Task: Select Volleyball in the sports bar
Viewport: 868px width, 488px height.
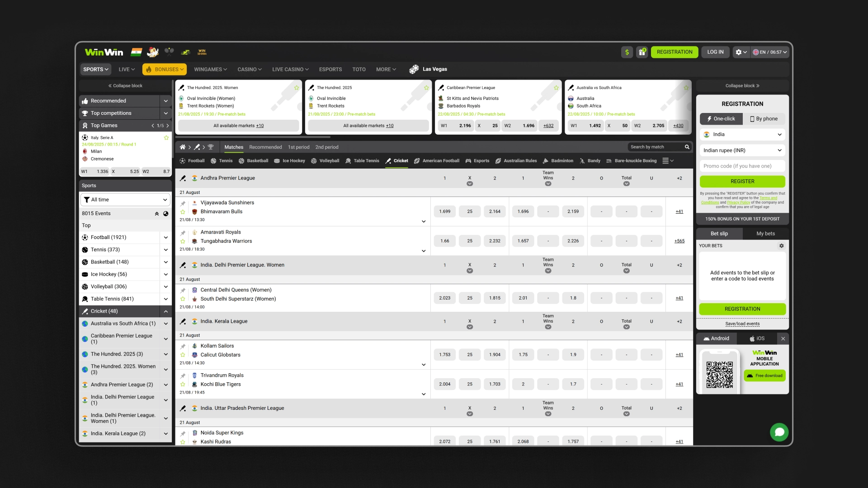Action: tap(325, 161)
